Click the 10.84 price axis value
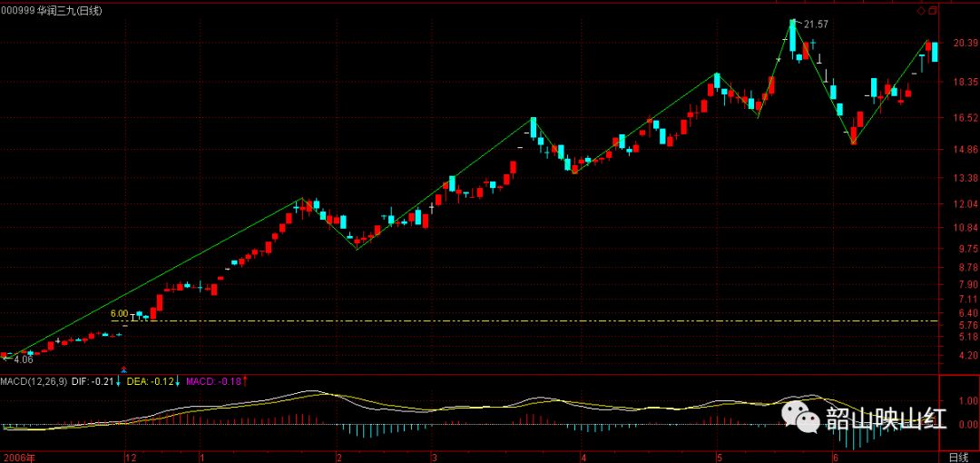Viewport: 980px width, 463px height. tap(965, 228)
